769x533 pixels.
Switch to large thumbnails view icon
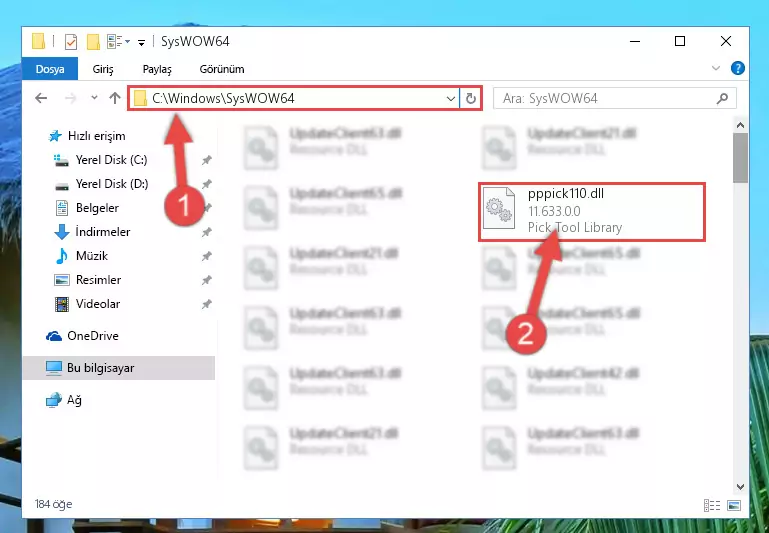[734, 505]
